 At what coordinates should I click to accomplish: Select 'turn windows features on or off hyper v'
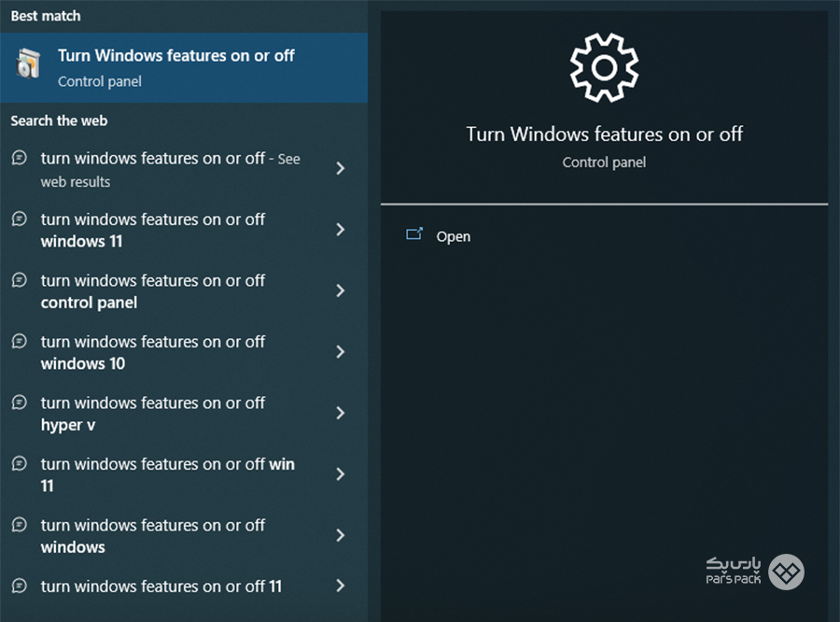[184, 414]
